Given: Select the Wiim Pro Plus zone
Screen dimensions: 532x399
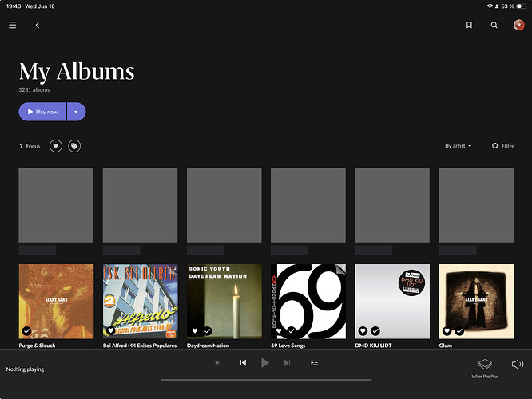Looking at the screenshot, I should tap(485, 369).
